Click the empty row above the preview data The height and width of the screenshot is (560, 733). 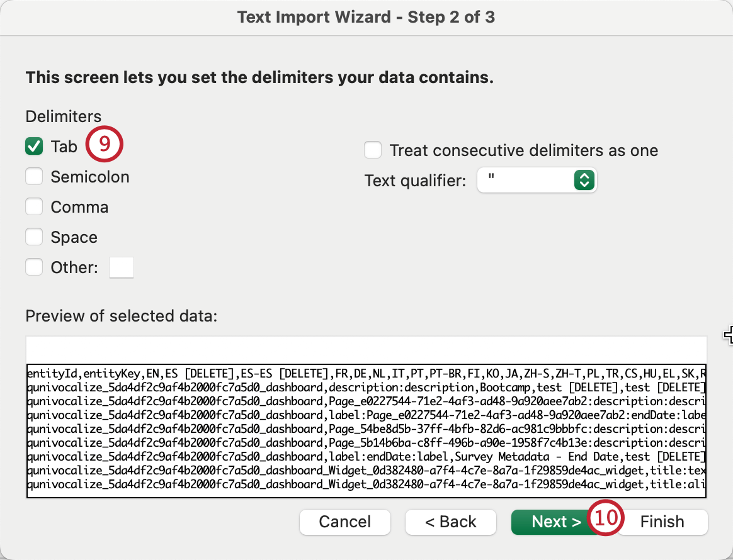click(x=252, y=348)
